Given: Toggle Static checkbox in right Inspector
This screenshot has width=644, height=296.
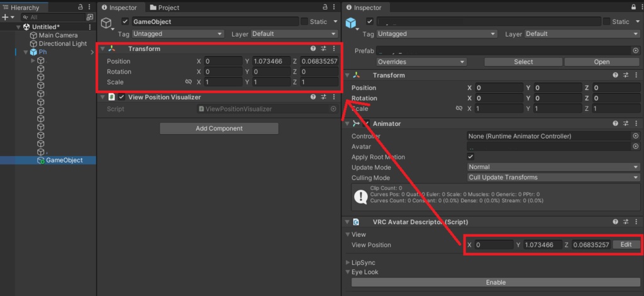Looking at the screenshot, I should pos(606,21).
